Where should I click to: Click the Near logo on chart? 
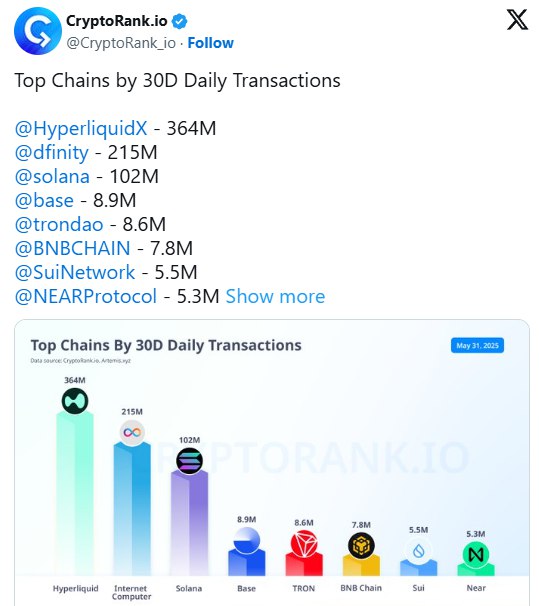point(476,555)
